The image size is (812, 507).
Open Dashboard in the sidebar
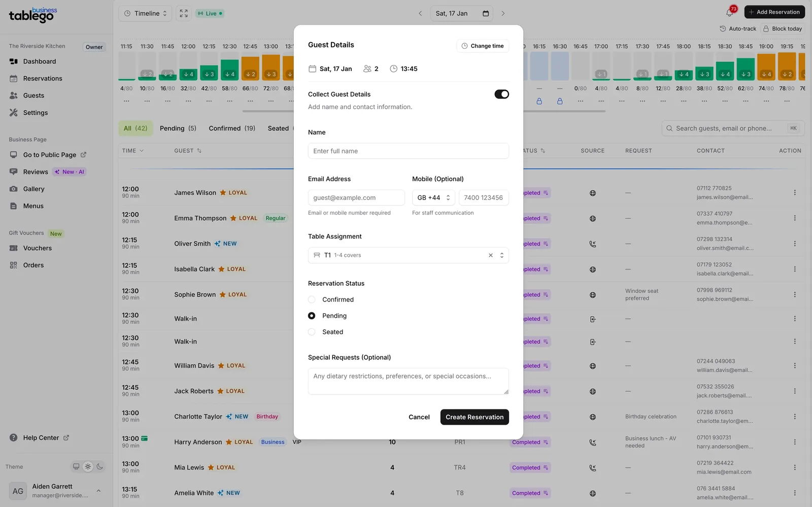point(40,61)
